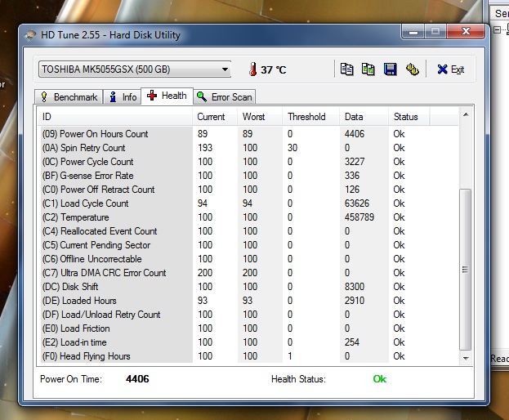509x420 pixels.
Task: Switch to the Info tab
Action: pyautogui.click(x=123, y=97)
